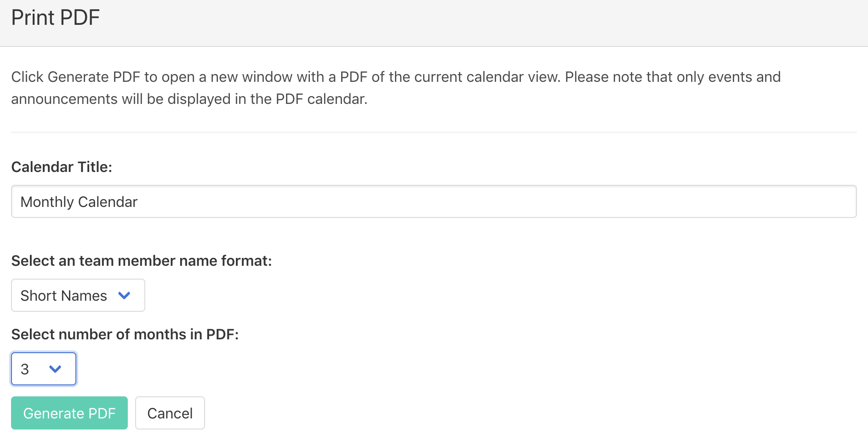Click the "Select number of months in PDF:" label
The image size is (868, 435).
(x=125, y=334)
